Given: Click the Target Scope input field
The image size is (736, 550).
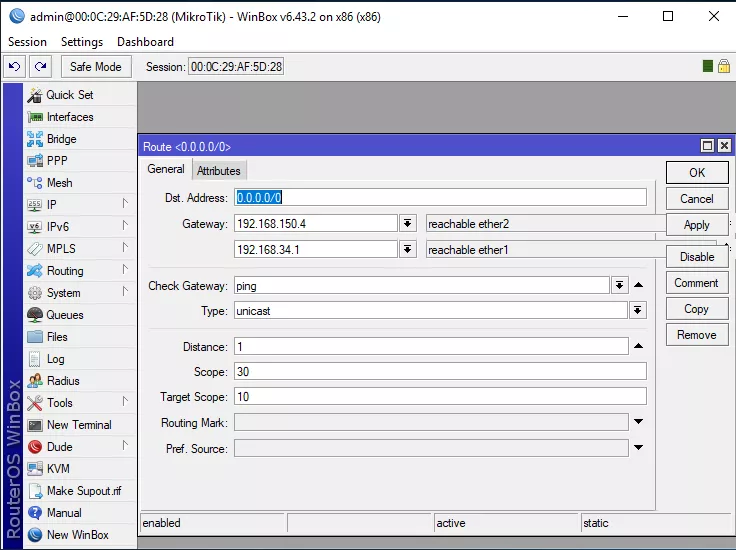Looking at the screenshot, I should (440, 397).
